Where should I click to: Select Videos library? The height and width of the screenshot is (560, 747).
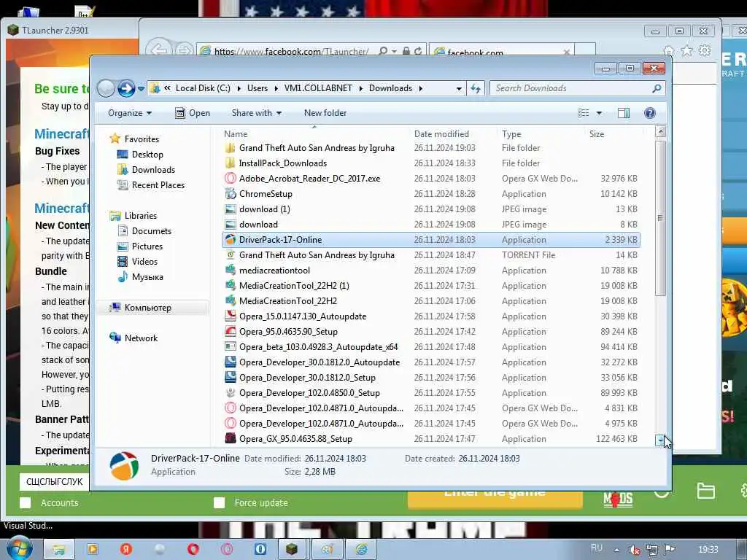point(144,262)
